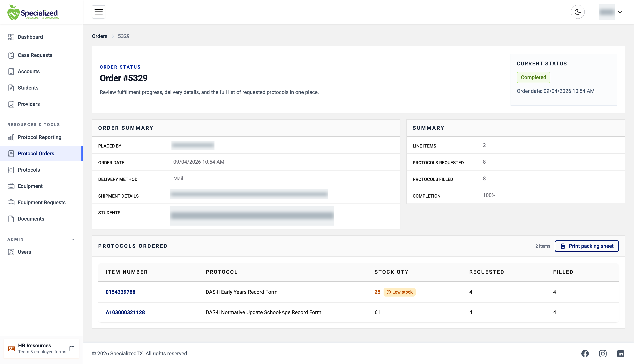This screenshot has width=634, height=364.
Task: Click the blurred user avatar
Action: [x=607, y=12]
